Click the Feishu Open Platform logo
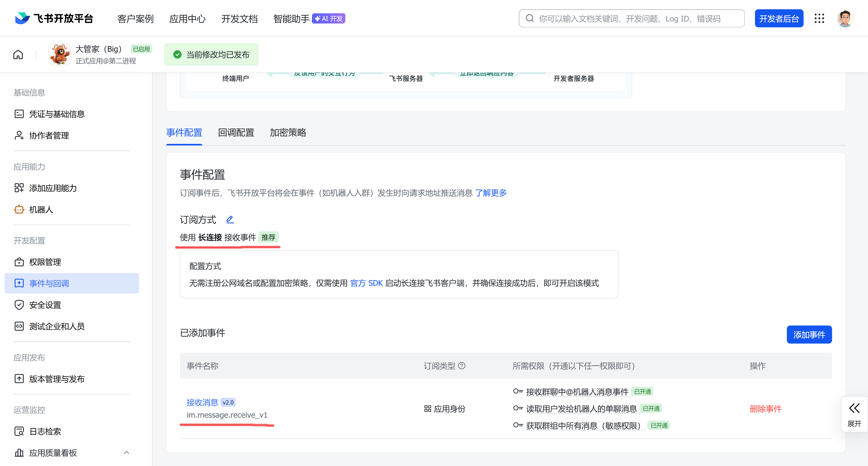Screen dimensions: 868x466 (x=54, y=18)
